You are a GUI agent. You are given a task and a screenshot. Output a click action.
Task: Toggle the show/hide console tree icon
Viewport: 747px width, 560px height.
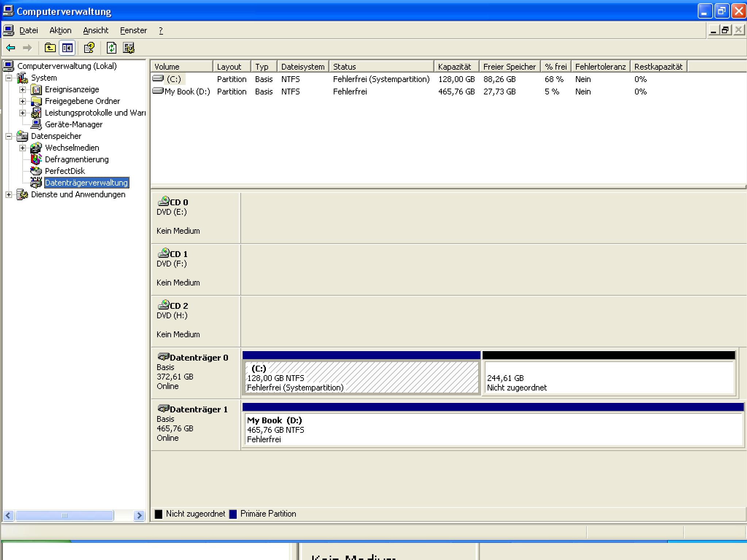[x=67, y=48]
